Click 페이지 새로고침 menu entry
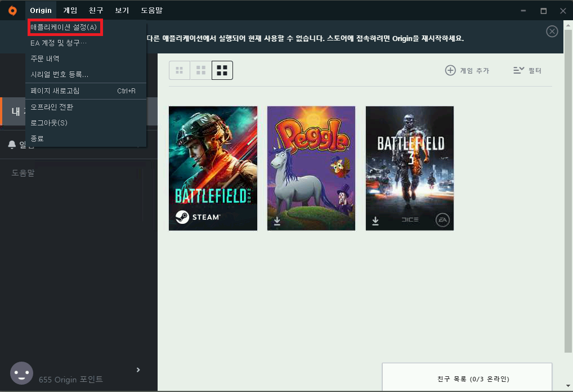The image size is (573, 392). pos(86,91)
